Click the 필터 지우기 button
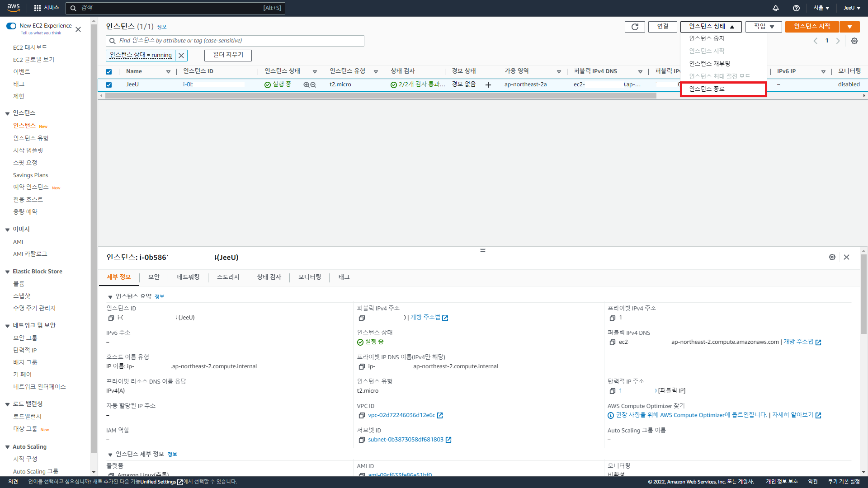 coord(228,55)
